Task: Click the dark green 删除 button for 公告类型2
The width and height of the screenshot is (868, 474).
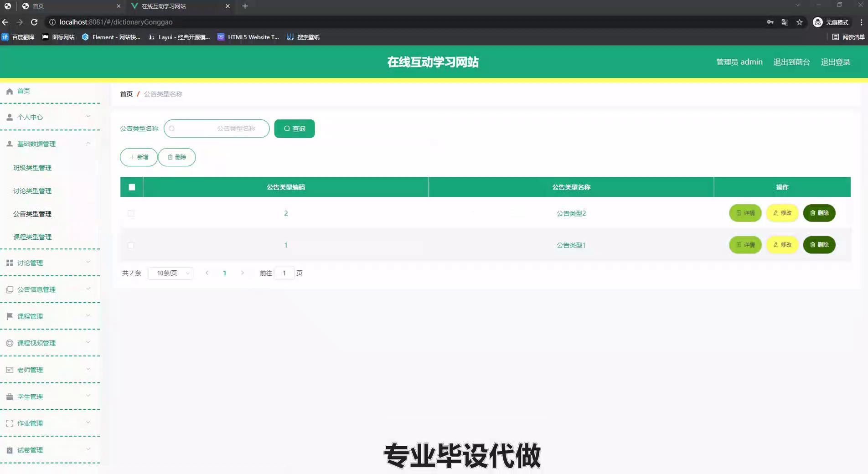Action: [x=819, y=213]
